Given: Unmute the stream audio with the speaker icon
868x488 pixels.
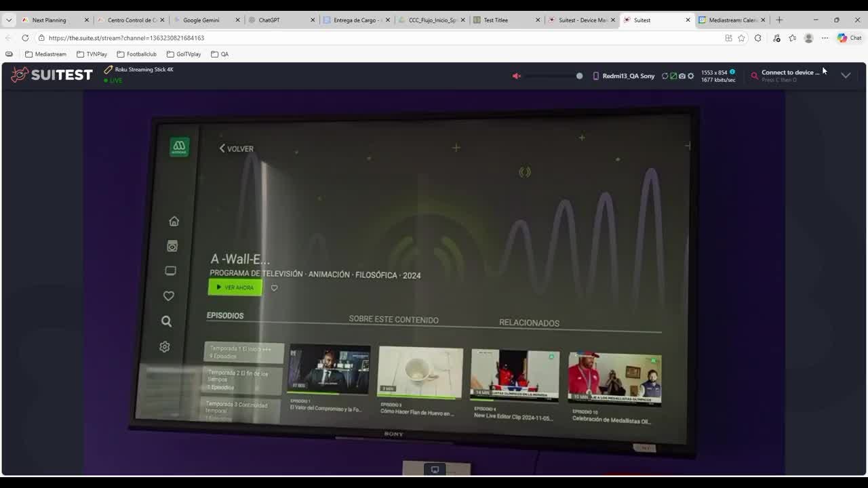Looking at the screenshot, I should [517, 76].
